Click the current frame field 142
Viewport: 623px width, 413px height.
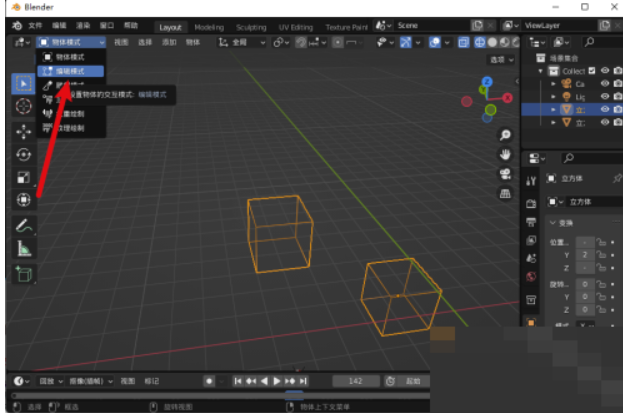355,381
